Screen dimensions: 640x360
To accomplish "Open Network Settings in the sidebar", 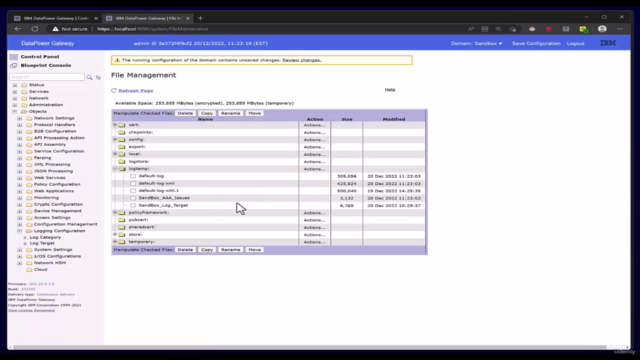I will 54,118.
